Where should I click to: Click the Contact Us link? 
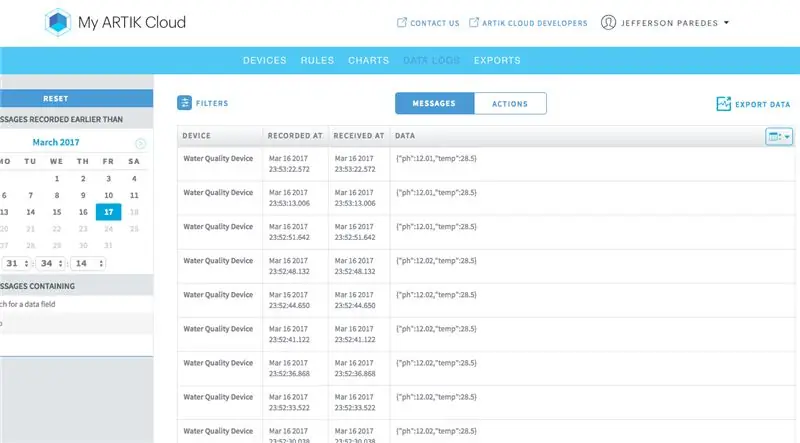435,23
